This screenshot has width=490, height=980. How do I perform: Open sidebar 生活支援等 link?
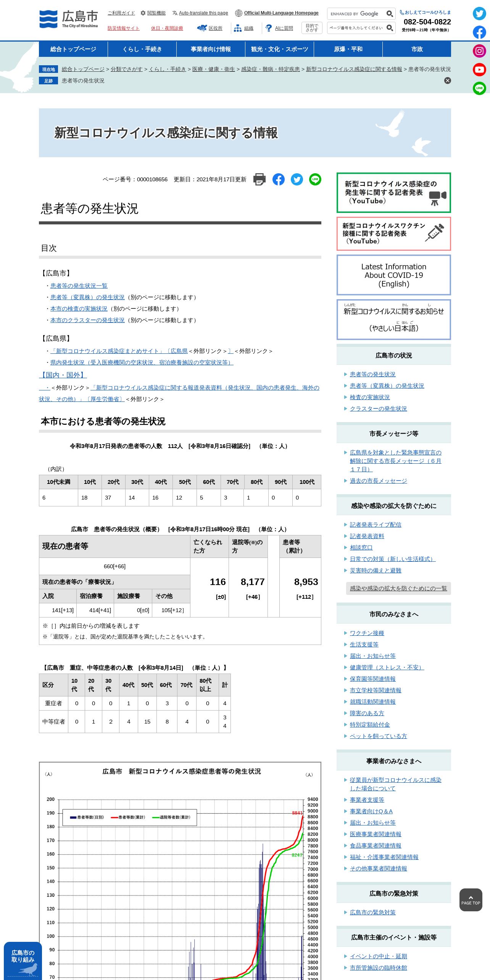click(364, 645)
